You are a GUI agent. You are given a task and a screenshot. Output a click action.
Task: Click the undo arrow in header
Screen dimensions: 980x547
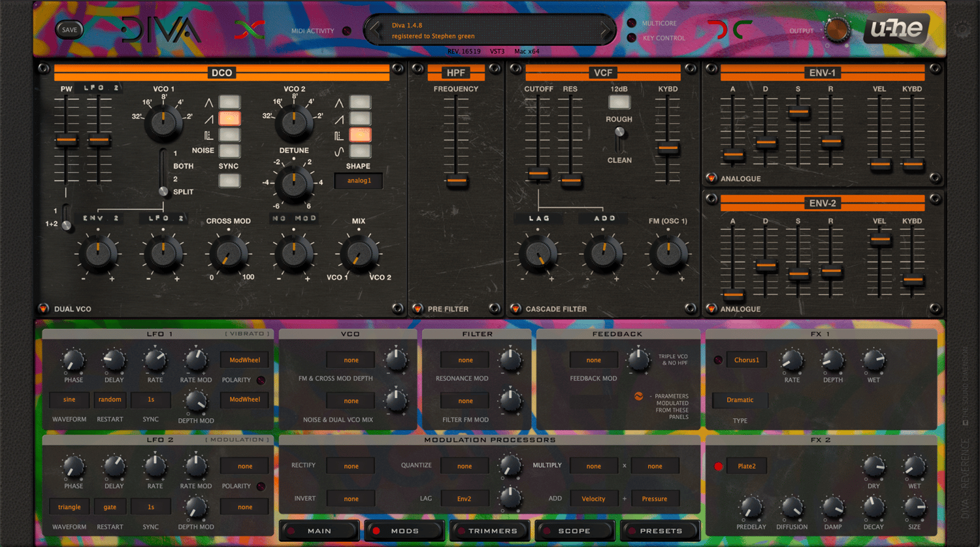pos(718,30)
